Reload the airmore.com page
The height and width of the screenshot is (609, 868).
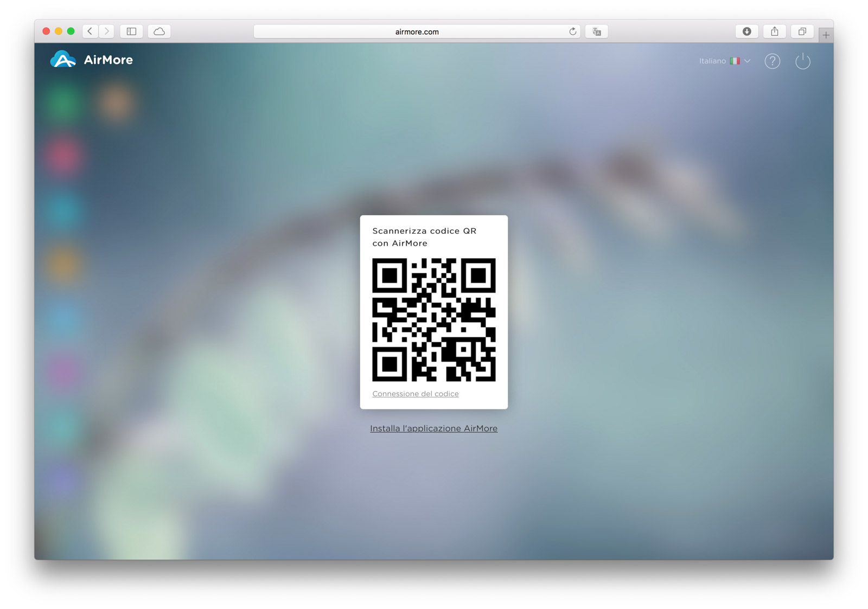(x=572, y=31)
